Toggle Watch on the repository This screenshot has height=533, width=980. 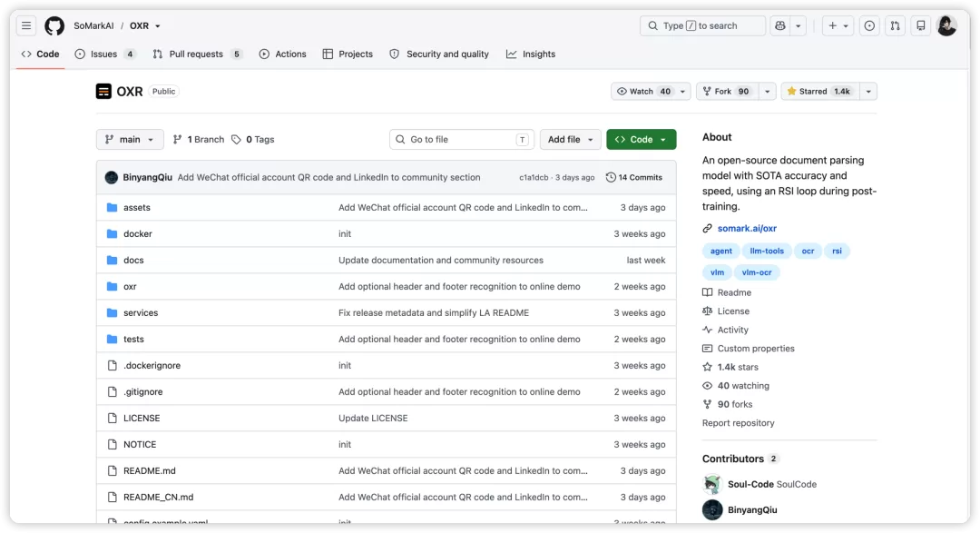click(643, 92)
